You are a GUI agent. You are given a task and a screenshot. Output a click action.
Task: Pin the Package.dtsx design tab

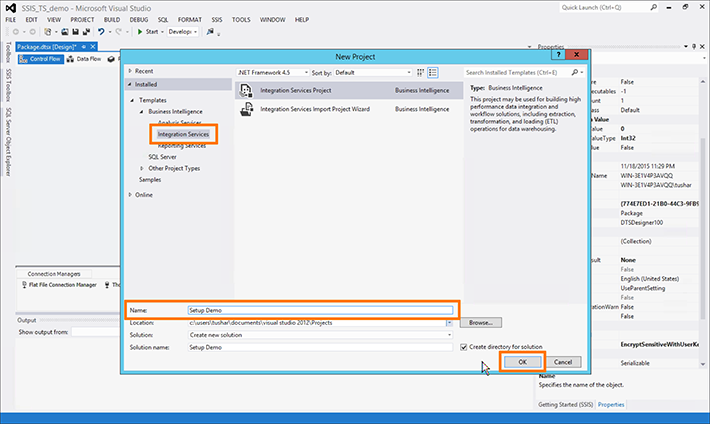click(x=84, y=47)
